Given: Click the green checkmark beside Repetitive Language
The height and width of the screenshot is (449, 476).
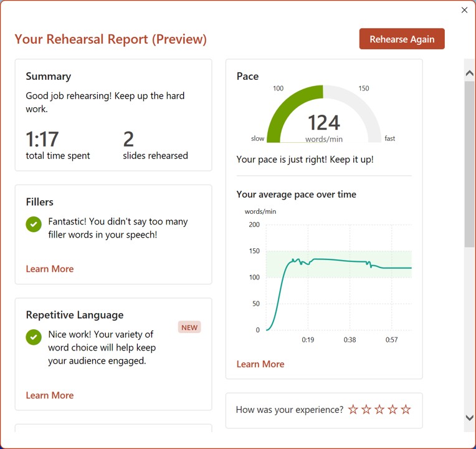Looking at the screenshot, I should coord(34,337).
